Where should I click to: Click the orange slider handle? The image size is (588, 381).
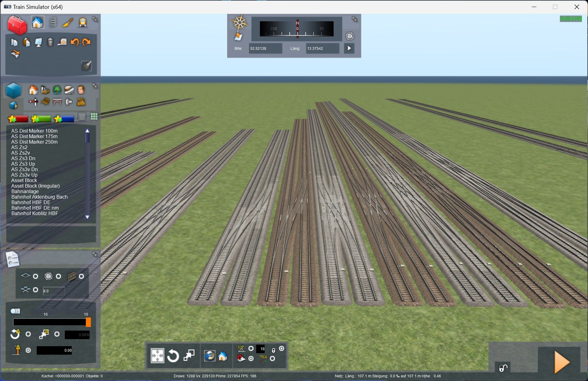pyautogui.click(x=88, y=322)
